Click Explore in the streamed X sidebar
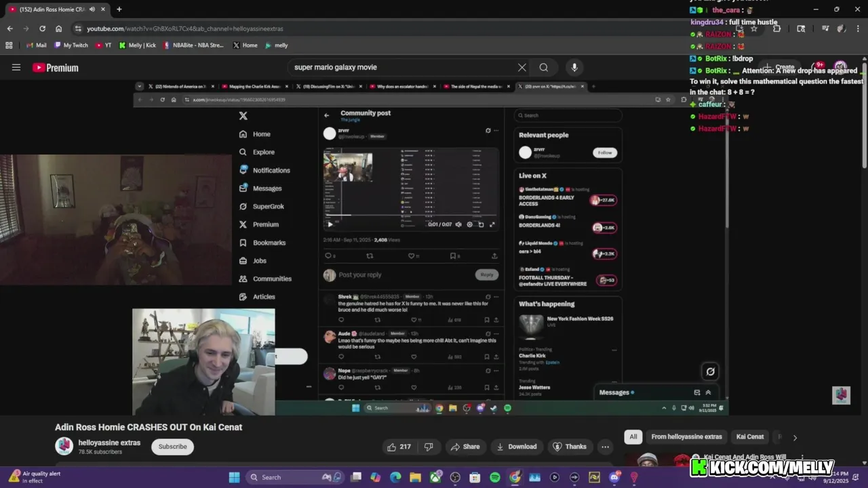868x488 pixels. click(x=257, y=152)
